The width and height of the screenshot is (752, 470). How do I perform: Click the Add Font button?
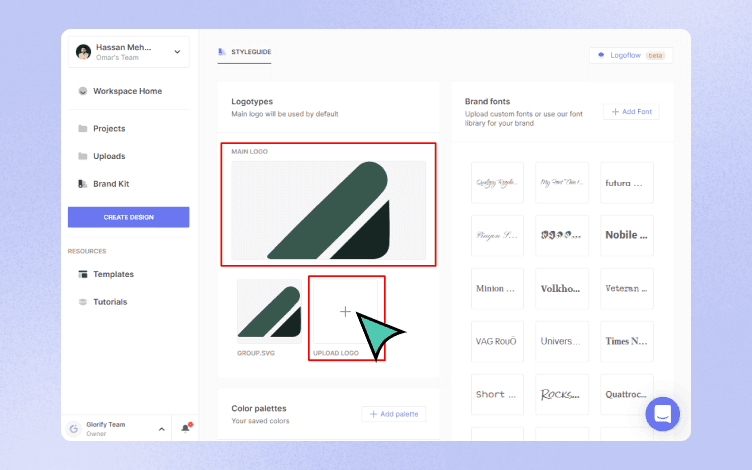click(x=631, y=112)
